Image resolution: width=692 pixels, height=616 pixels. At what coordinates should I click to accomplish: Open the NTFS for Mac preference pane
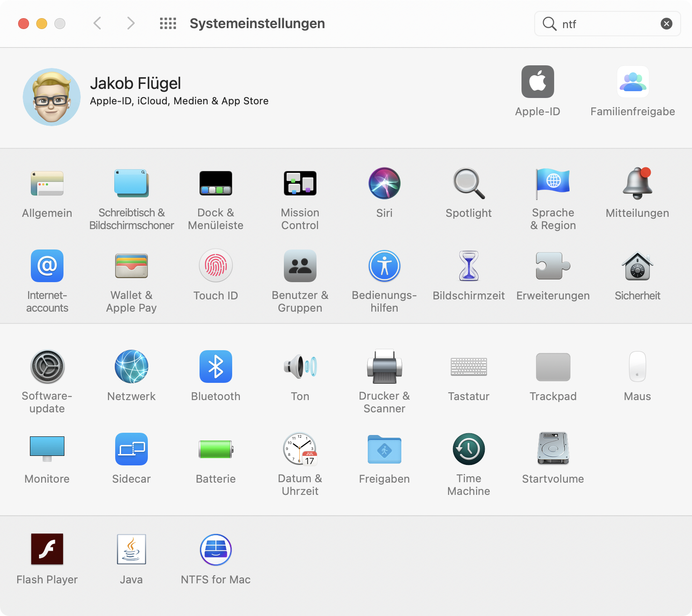click(x=215, y=550)
